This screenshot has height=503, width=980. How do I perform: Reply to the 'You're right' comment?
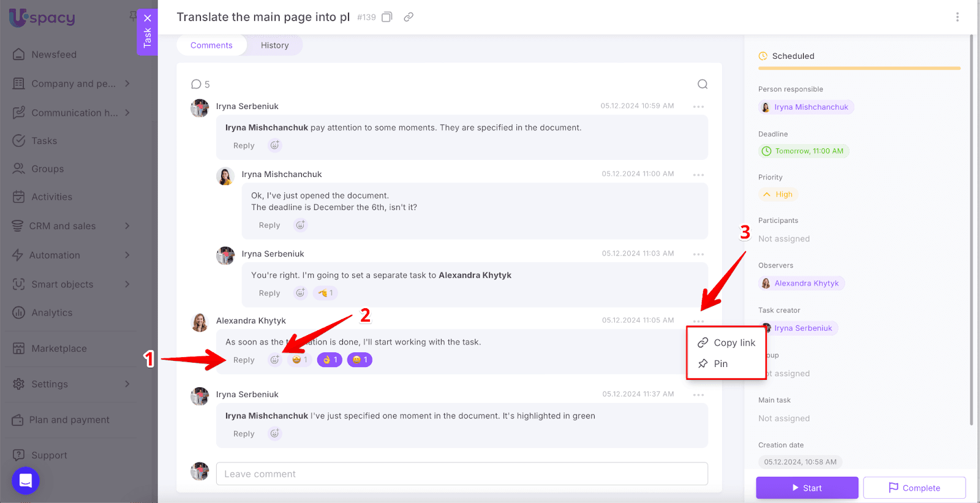(269, 293)
